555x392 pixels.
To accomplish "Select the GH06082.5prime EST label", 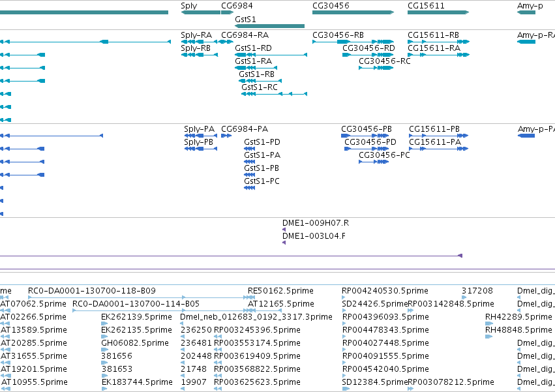I will tap(135, 343).
